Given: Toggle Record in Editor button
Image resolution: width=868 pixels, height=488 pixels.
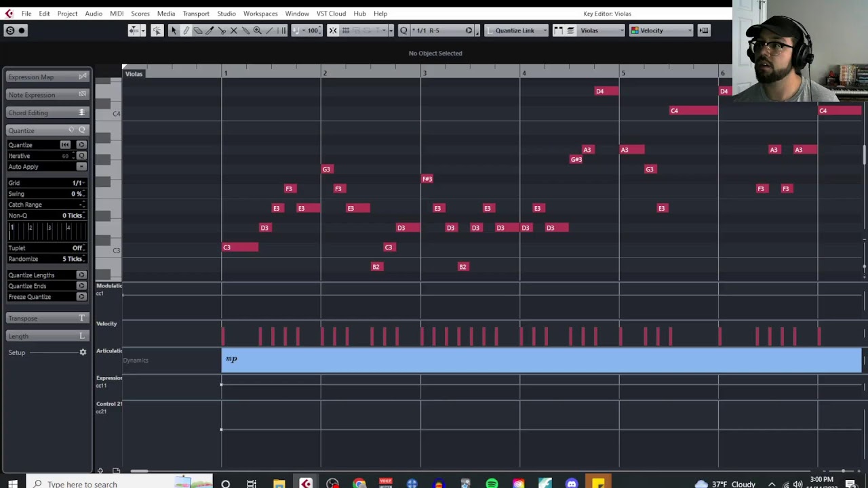Looking at the screenshot, I should coord(22,30).
